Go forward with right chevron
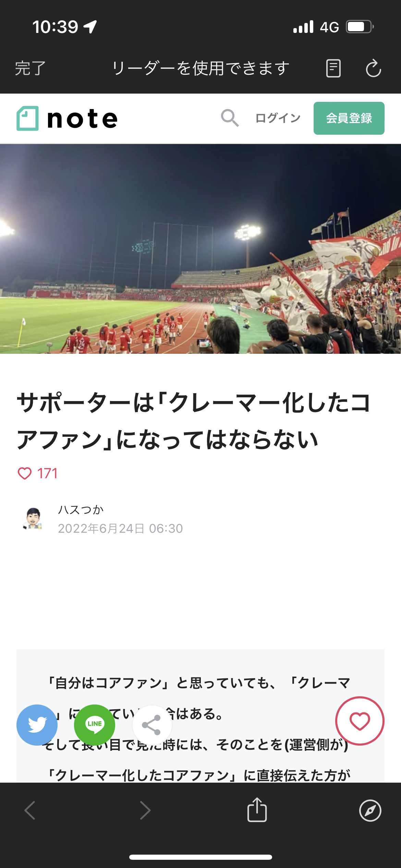Viewport: 401px width, 868px height. click(x=145, y=810)
